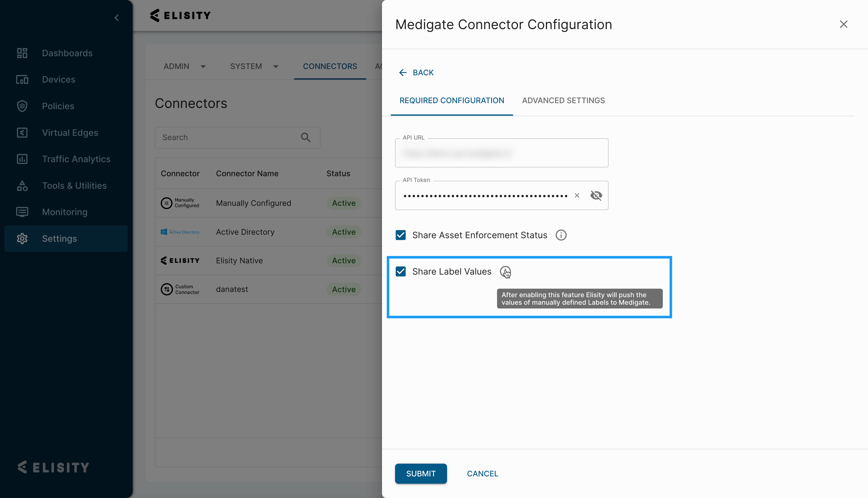868x498 pixels.
Task: Select the Devices icon in the sidebar
Action: tap(22, 79)
